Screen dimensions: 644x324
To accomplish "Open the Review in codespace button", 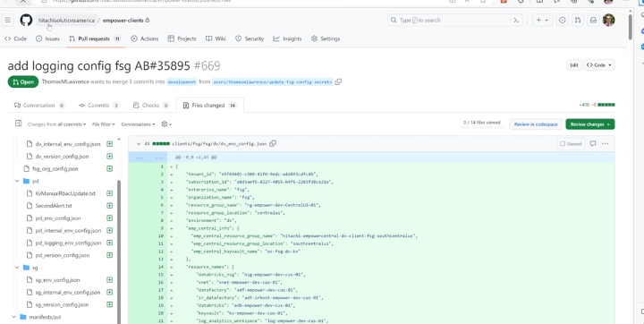I will coord(536,124).
